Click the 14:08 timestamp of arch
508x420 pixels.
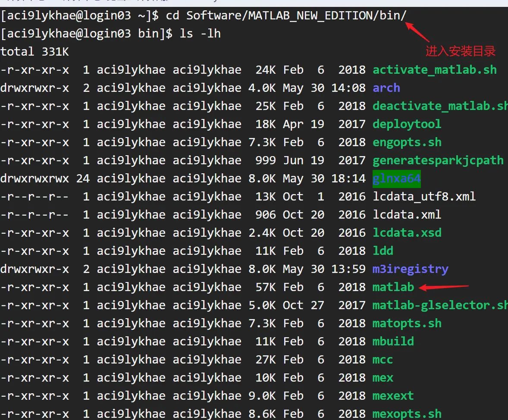[348, 88]
